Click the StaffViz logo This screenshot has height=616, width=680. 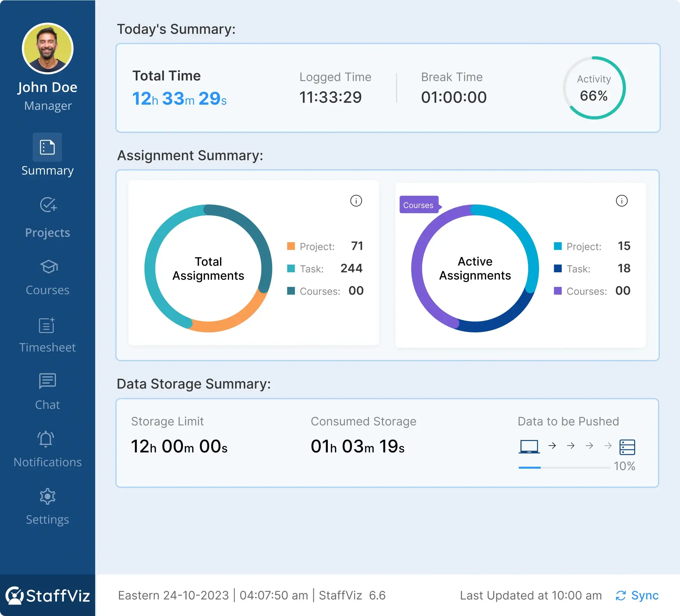point(48,595)
